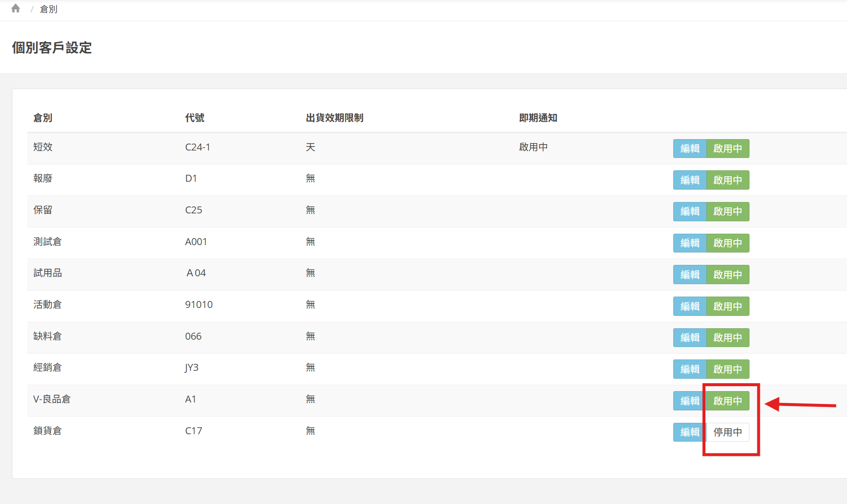Edit the 短效 warehouse row

click(690, 149)
